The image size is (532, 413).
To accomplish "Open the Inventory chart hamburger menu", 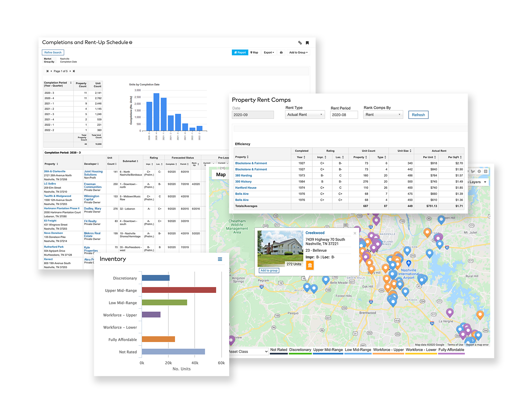I will coord(220,259).
